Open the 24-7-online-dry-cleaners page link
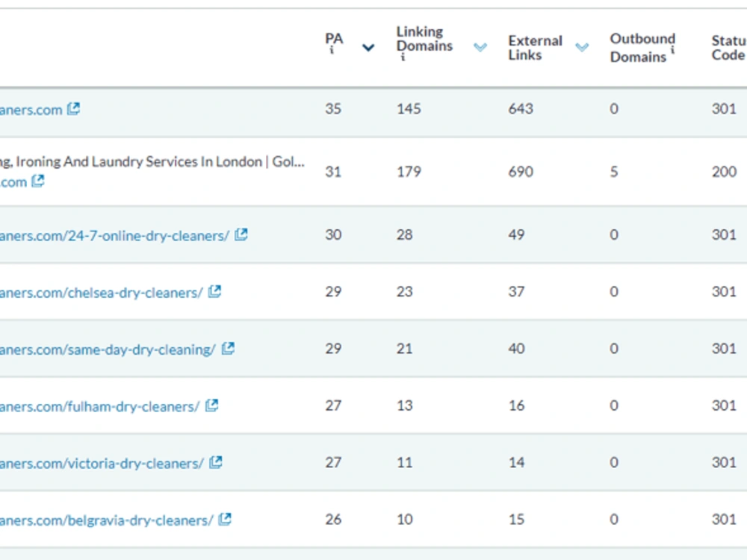 point(115,236)
